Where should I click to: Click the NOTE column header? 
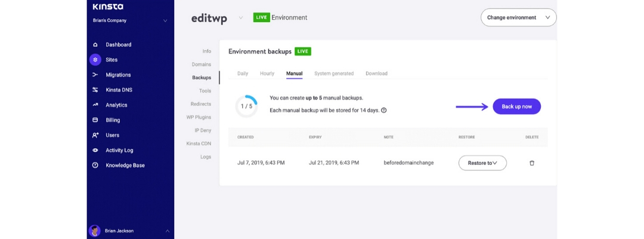click(x=389, y=137)
